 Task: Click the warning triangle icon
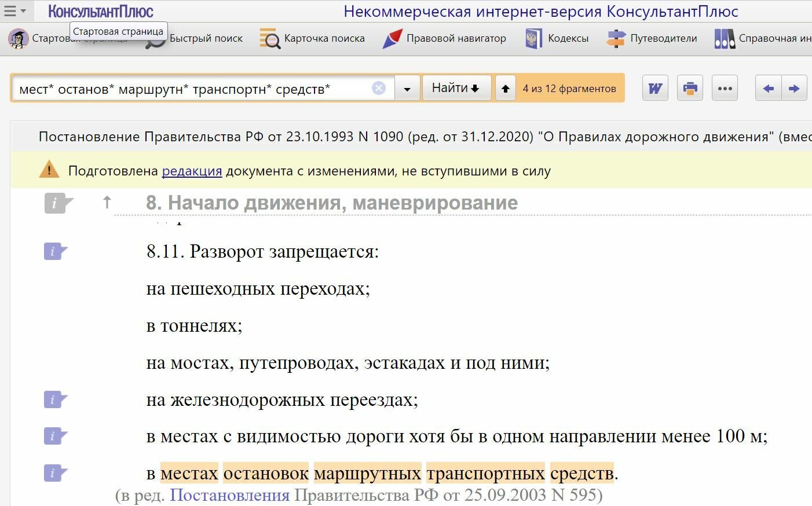(x=49, y=170)
